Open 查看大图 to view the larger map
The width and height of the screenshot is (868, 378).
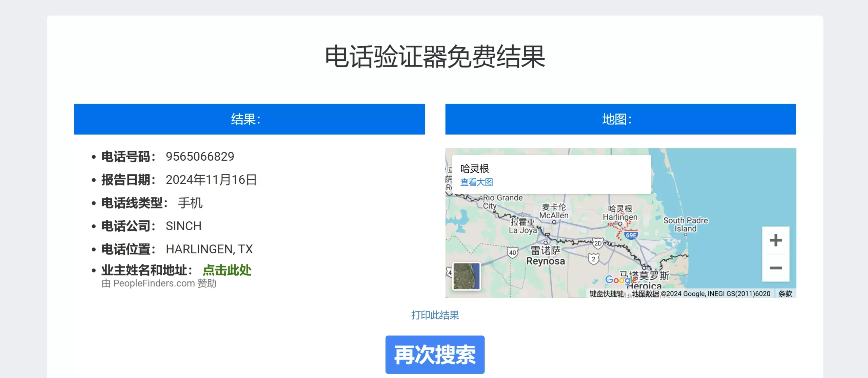(477, 182)
